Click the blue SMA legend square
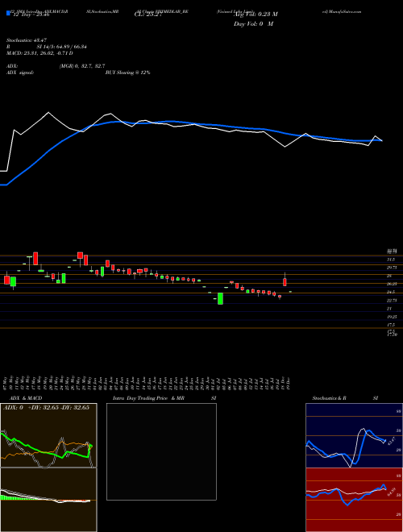Screen dimensions: 403x532 point(8,14)
